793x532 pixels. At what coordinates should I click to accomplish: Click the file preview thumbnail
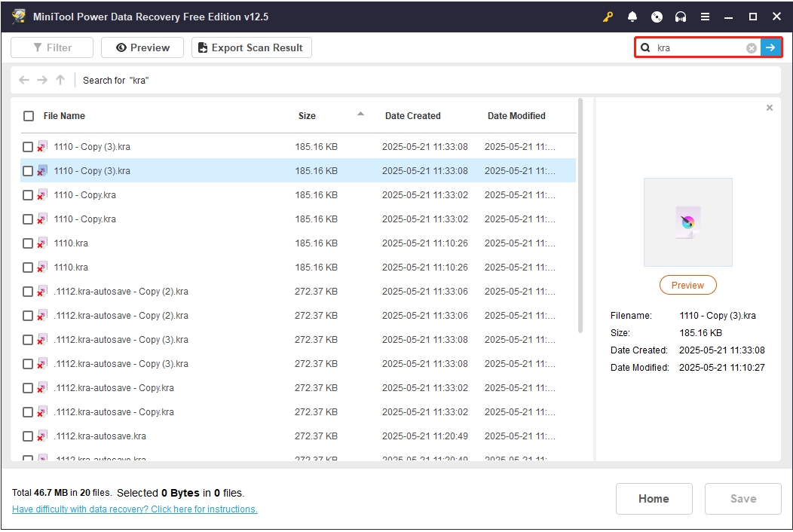click(x=687, y=222)
